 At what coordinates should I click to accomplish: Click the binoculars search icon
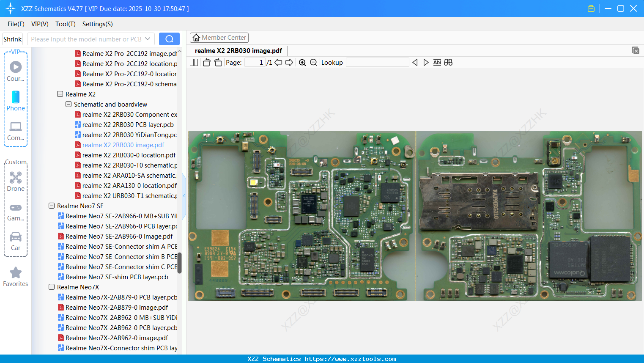click(448, 63)
